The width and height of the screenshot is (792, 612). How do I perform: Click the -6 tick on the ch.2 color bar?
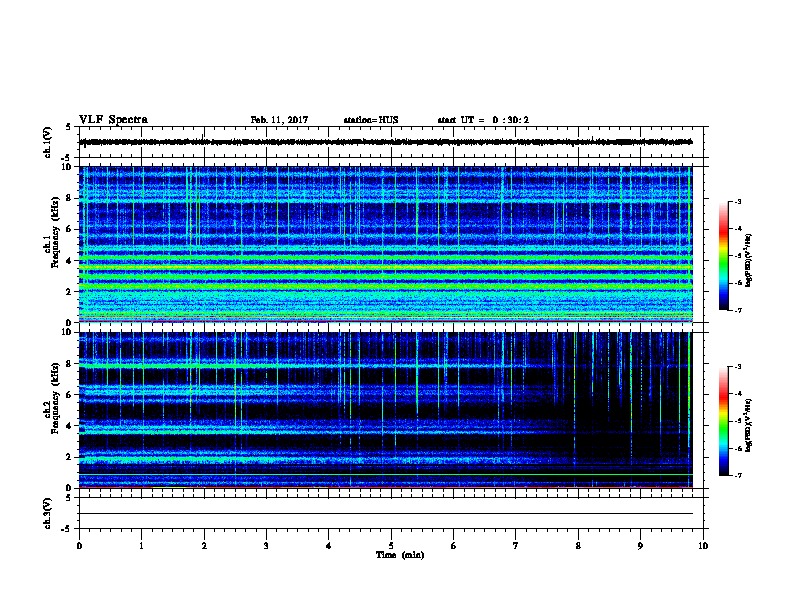click(x=737, y=448)
